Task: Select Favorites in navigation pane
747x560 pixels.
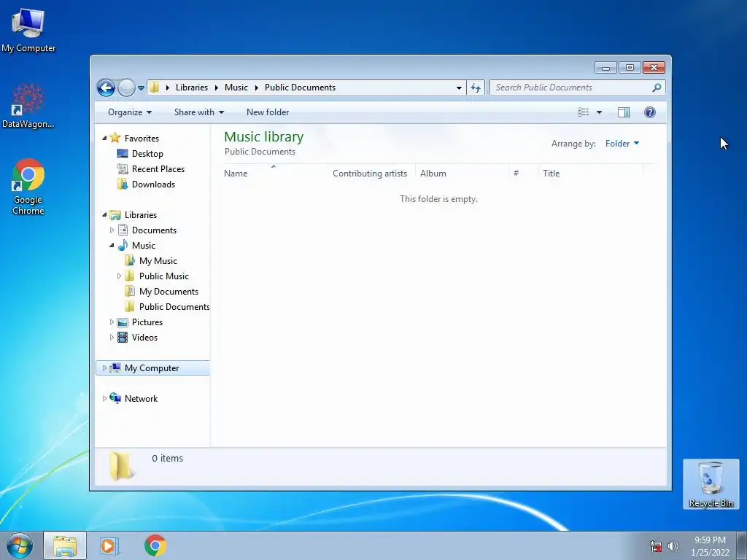Action: (x=142, y=139)
